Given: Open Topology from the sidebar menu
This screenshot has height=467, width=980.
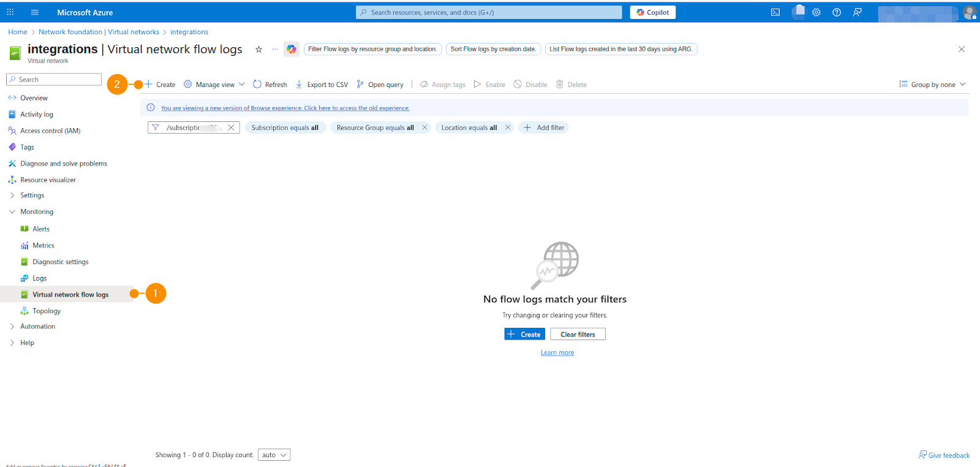Looking at the screenshot, I should (x=47, y=311).
